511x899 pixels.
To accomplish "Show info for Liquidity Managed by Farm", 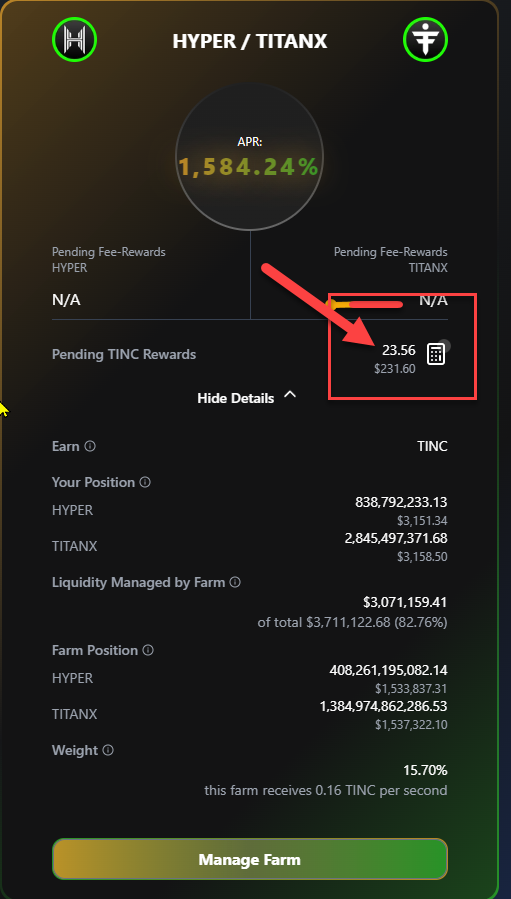I will [235, 583].
